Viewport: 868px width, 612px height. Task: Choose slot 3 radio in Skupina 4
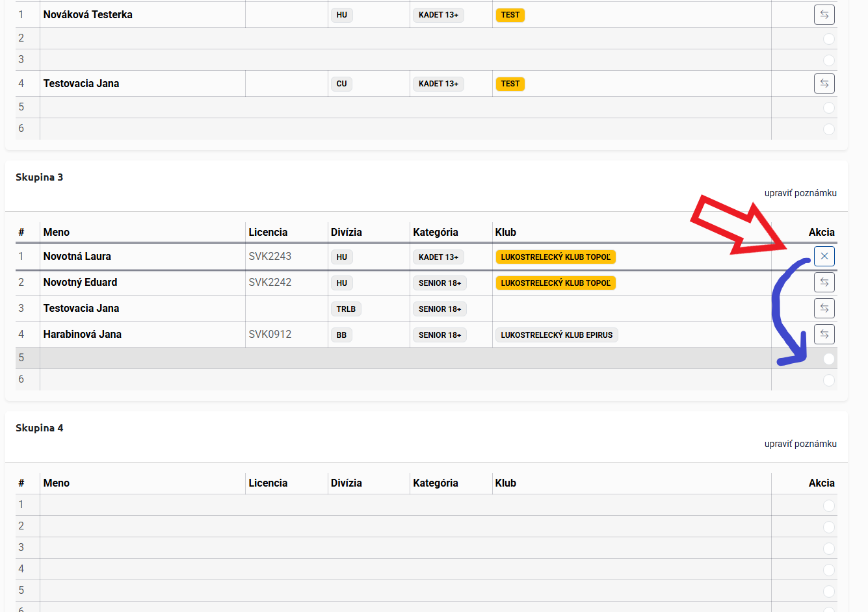[828, 548]
